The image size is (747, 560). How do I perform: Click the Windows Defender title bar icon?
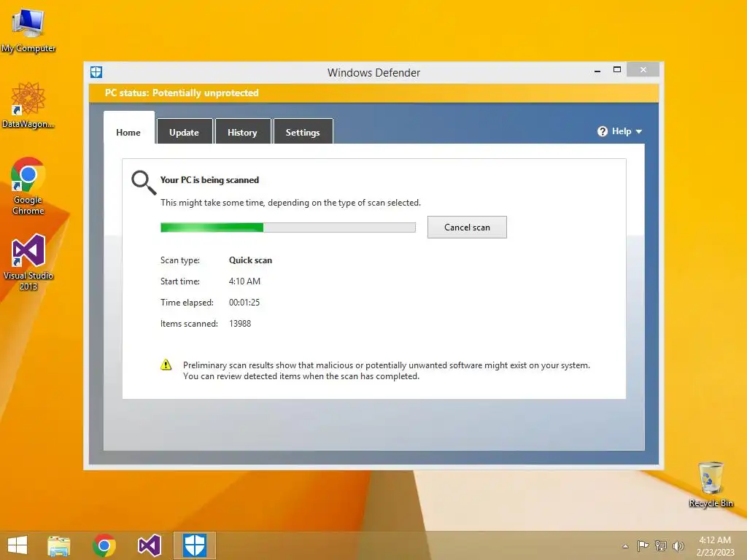coord(96,72)
